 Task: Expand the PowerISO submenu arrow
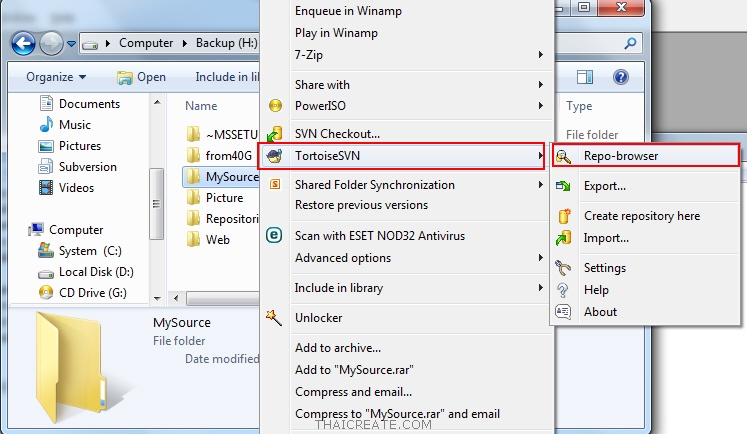(x=541, y=105)
